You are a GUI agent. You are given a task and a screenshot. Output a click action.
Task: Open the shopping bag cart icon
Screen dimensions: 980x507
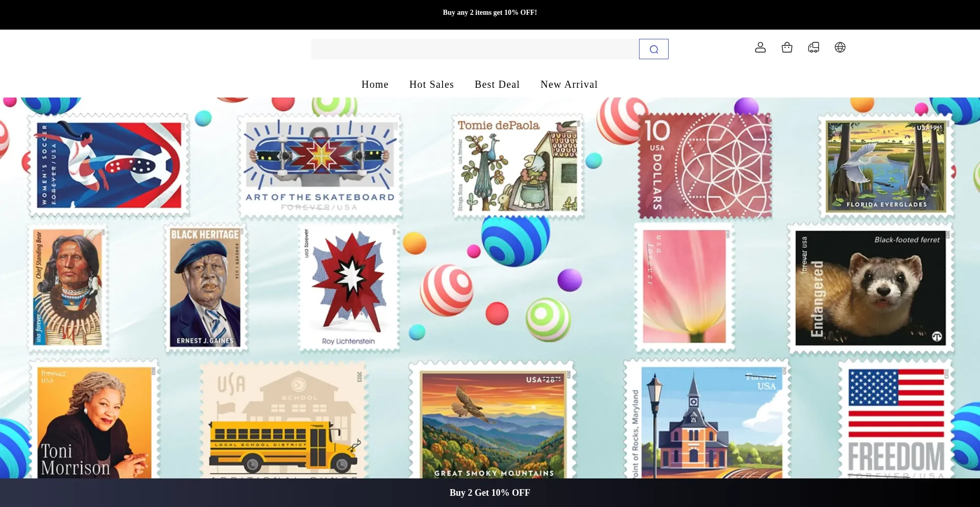[x=787, y=47]
